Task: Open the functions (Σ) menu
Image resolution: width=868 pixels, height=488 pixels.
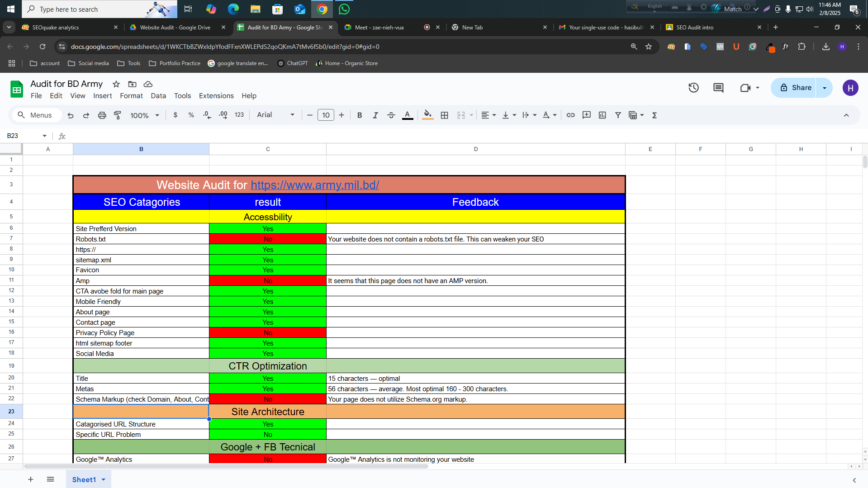Action: (x=654, y=115)
